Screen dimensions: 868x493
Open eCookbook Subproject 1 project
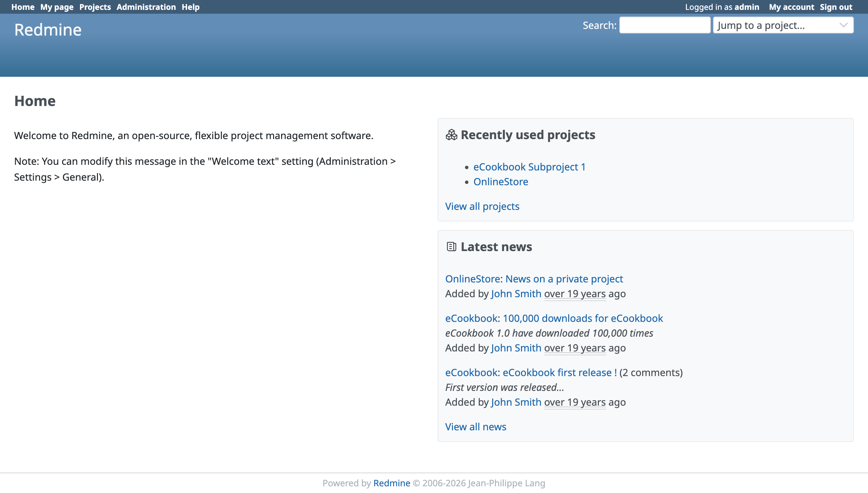coord(529,167)
